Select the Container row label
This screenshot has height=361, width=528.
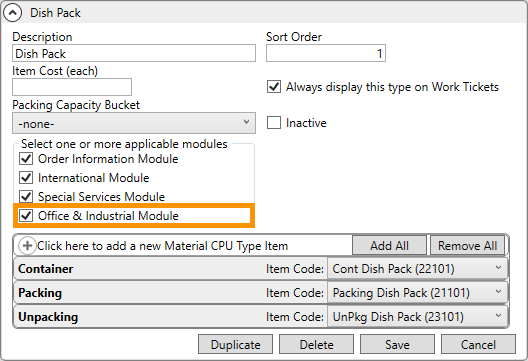(45, 269)
